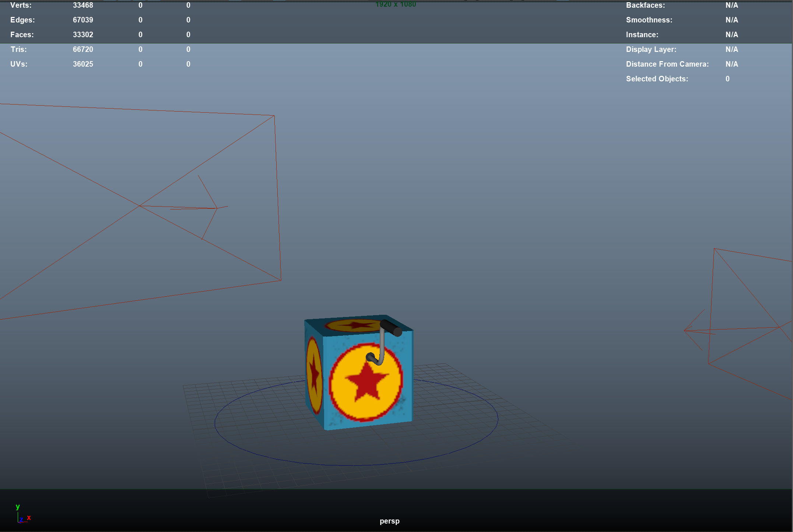The height and width of the screenshot is (532, 793).
Task: Click the 33302 face count
Action: pos(83,35)
